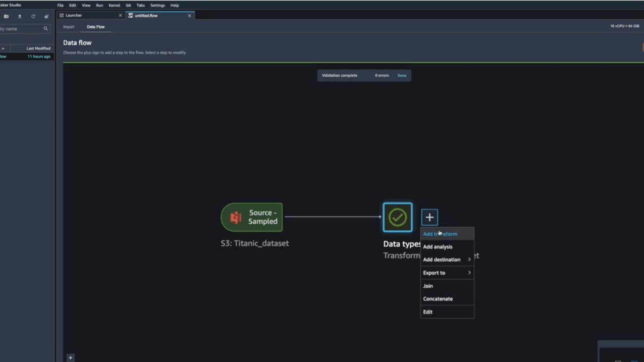Viewport: 644px width, 362px height.
Task: Select Concatenate from context menu
Action: [447, 299]
